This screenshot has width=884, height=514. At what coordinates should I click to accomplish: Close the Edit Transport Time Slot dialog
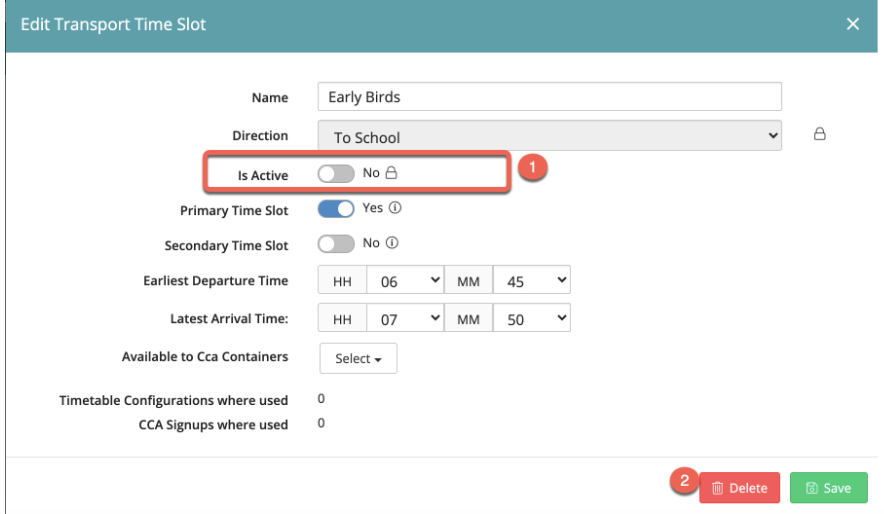853,24
